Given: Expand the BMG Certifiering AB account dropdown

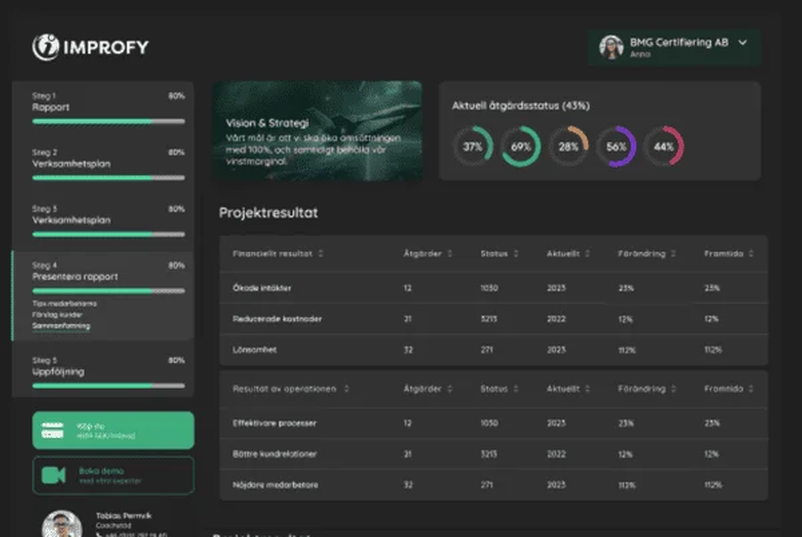Looking at the screenshot, I should tap(742, 43).
